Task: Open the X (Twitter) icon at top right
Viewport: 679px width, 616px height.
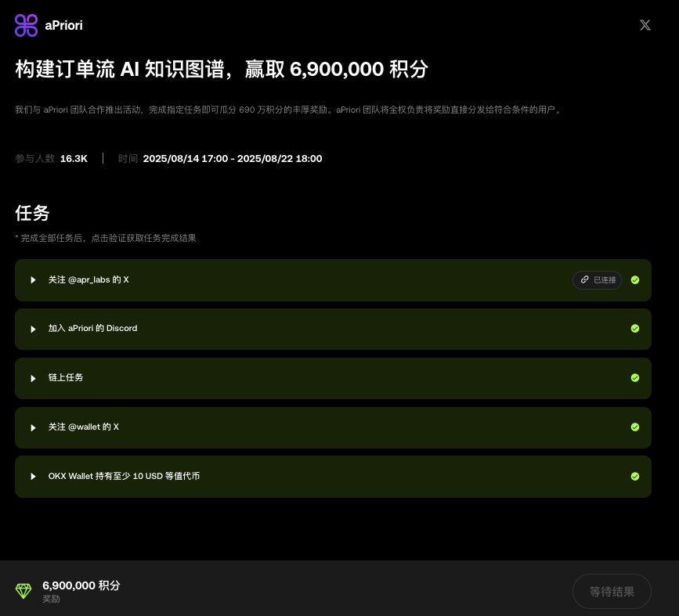Action: tap(645, 25)
